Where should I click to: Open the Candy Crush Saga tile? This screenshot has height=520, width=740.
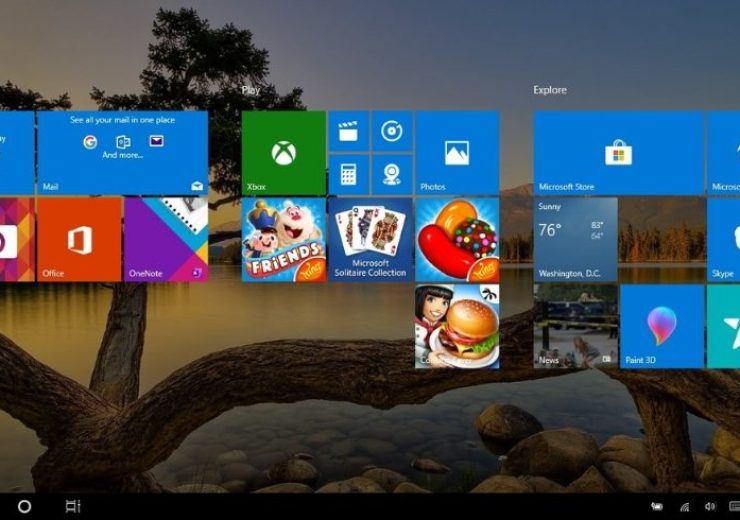[457, 239]
